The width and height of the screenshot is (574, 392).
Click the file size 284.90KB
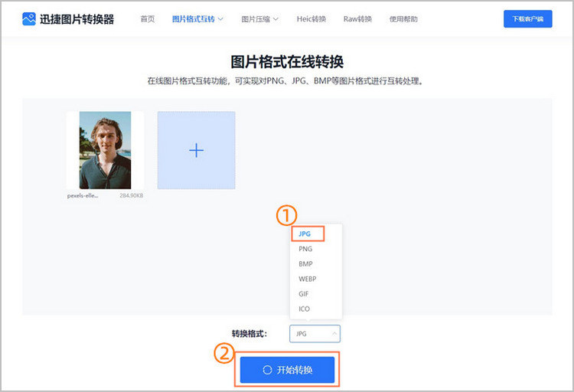(131, 196)
